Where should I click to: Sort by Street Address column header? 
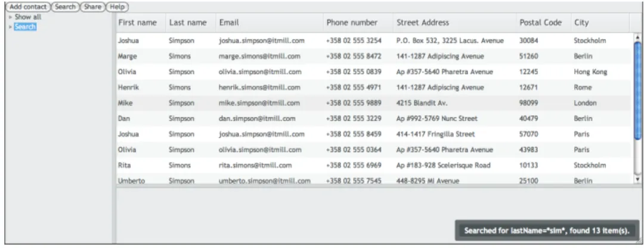[455, 23]
